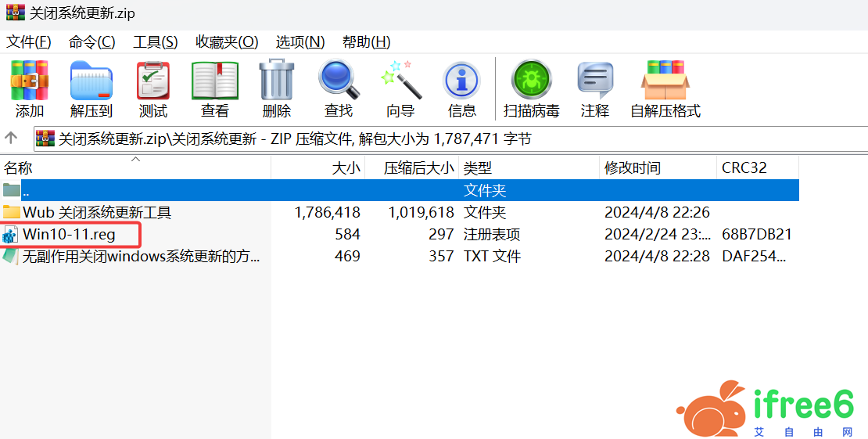Viewport: 868px width, 439px height.
Task: Click the CRC32 value 68B7DB21
Action: click(757, 235)
